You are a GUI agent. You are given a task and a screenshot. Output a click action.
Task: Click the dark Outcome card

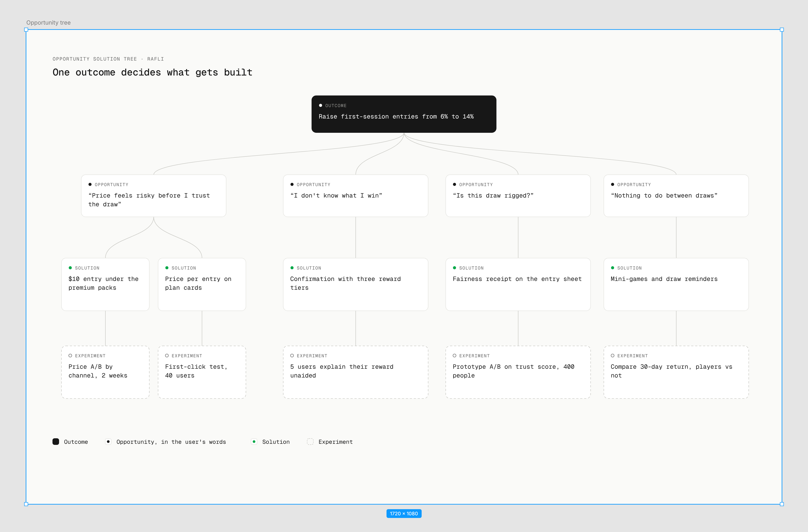[404, 114]
